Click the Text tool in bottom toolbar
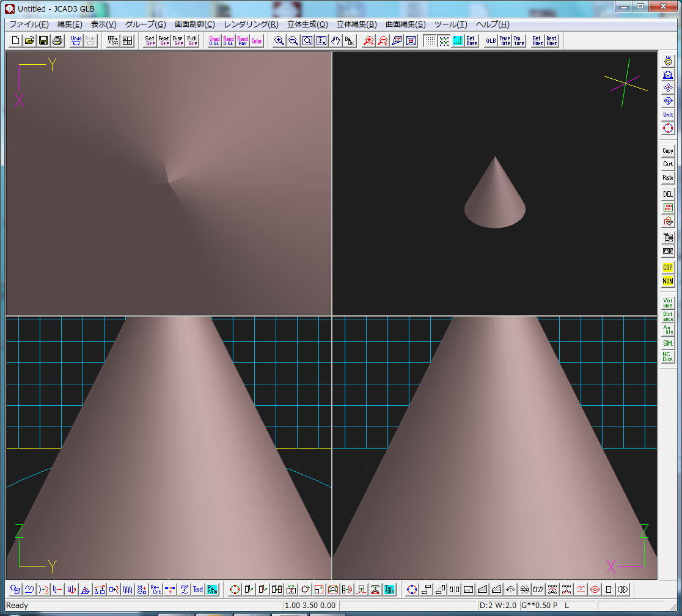 pos(198,590)
